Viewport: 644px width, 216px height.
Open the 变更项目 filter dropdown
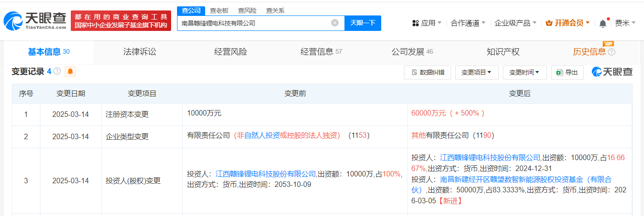point(477,72)
